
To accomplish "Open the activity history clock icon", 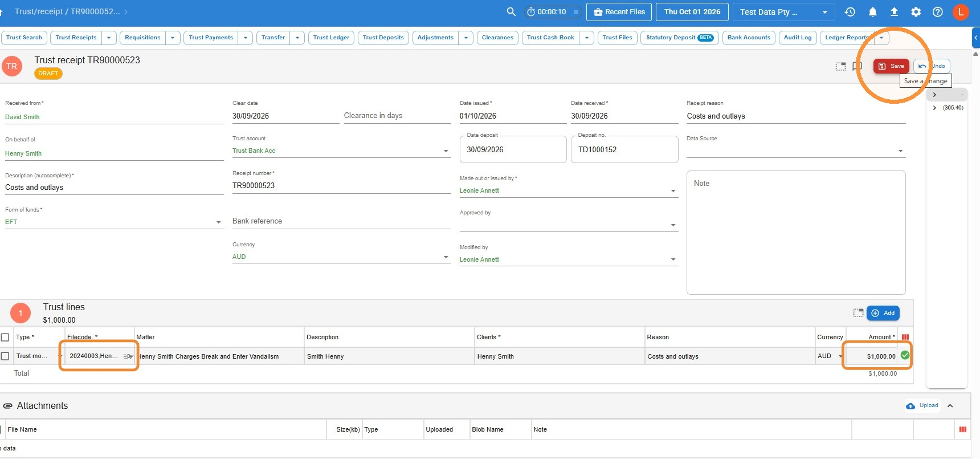I will (850, 12).
